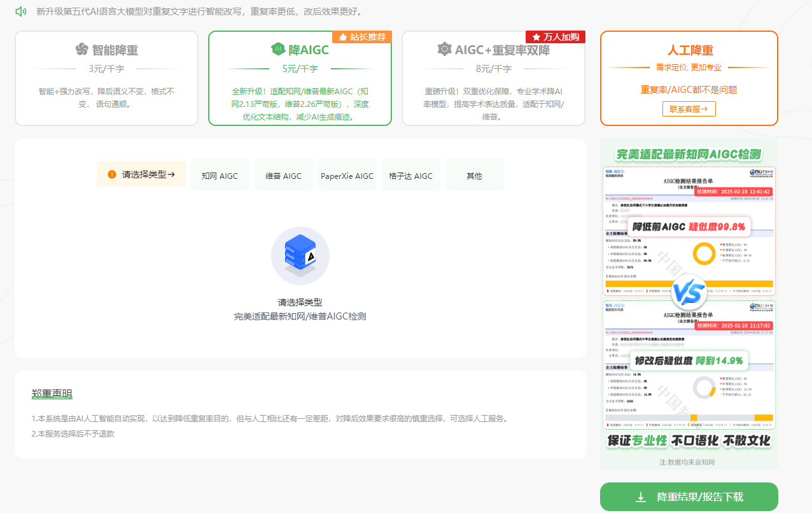Click the 万人加购 red badge
Image resolution: width=812 pixels, height=513 pixels.
(x=555, y=37)
